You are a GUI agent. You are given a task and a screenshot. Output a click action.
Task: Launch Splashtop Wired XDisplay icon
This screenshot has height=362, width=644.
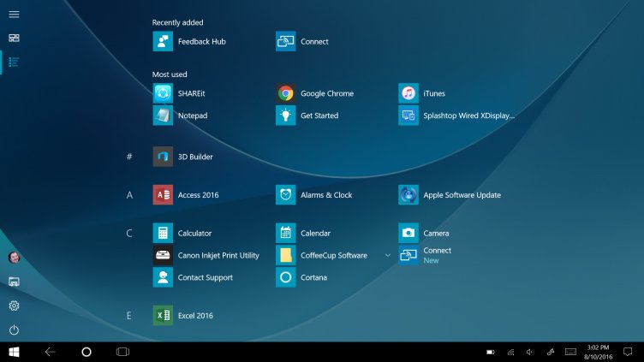(408, 116)
